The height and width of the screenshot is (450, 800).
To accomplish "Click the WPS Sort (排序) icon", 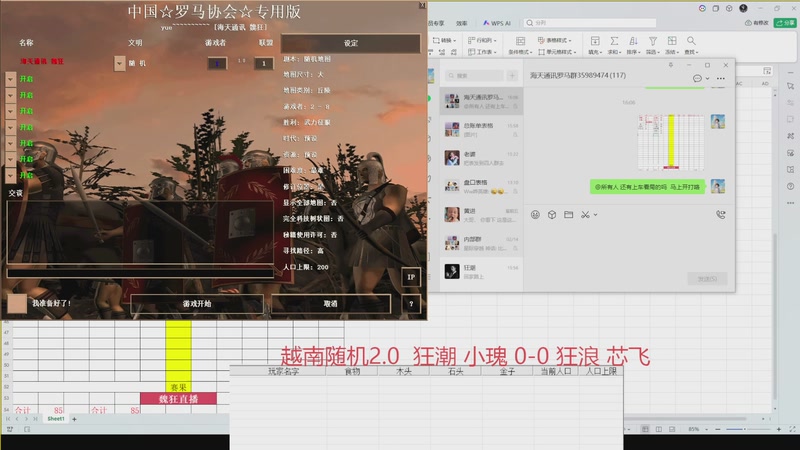I will 633,41.
